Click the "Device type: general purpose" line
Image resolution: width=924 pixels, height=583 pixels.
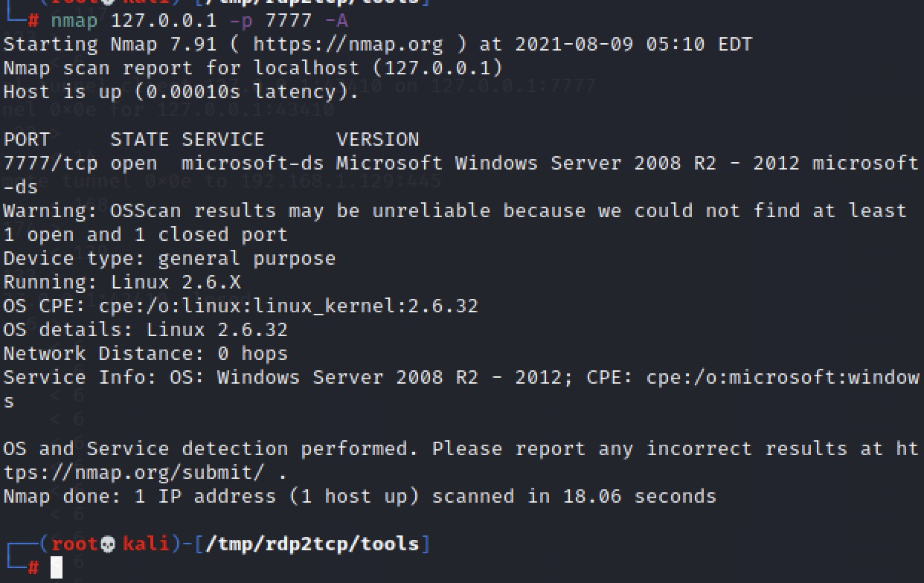(x=170, y=259)
